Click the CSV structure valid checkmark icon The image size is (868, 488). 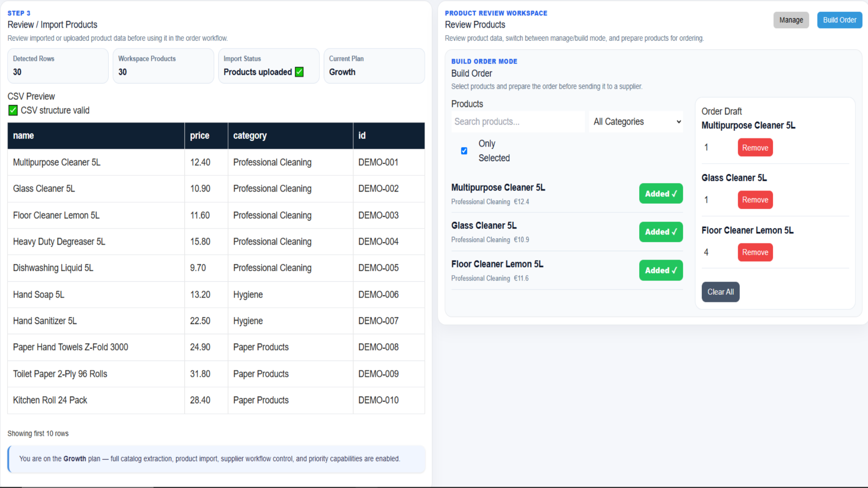coord(13,111)
